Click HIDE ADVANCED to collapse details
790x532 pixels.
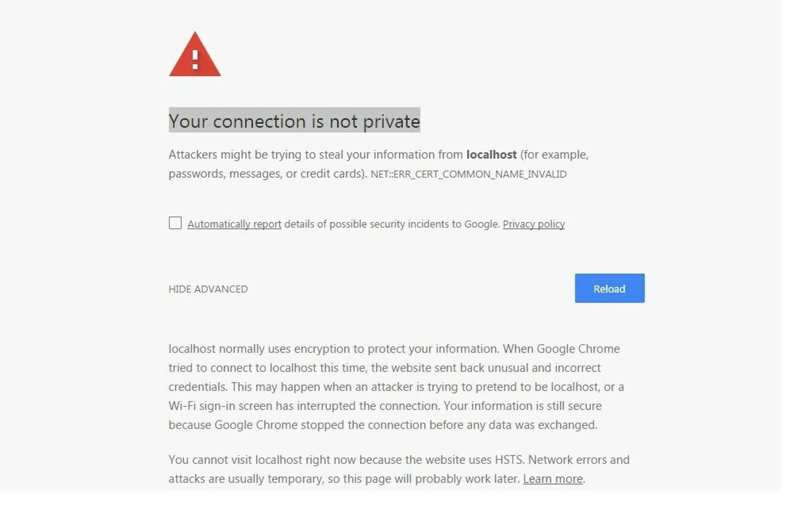pyautogui.click(x=208, y=289)
